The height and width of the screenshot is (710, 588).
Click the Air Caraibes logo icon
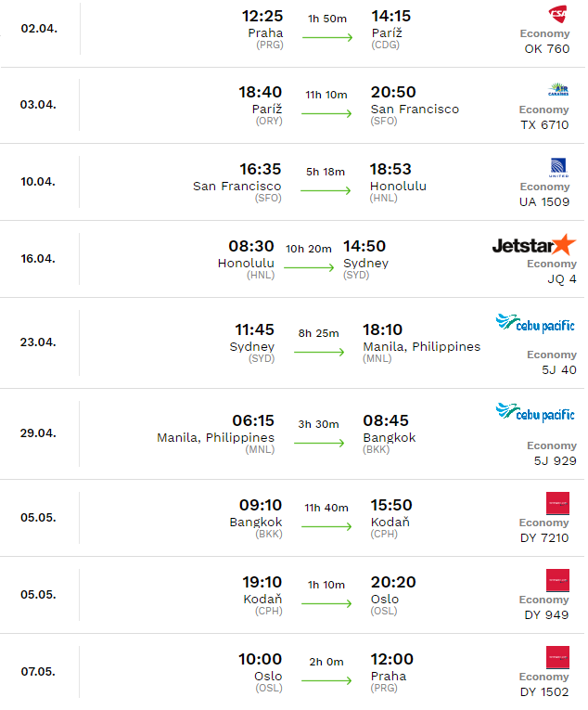(x=558, y=90)
